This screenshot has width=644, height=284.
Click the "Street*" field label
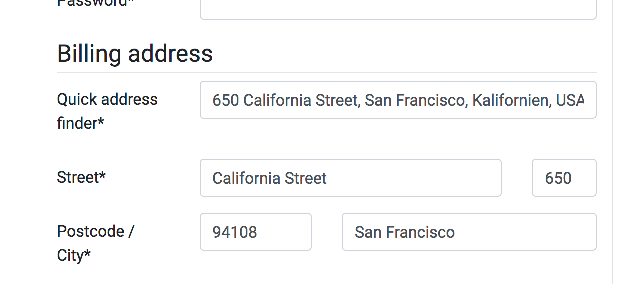point(81,177)
